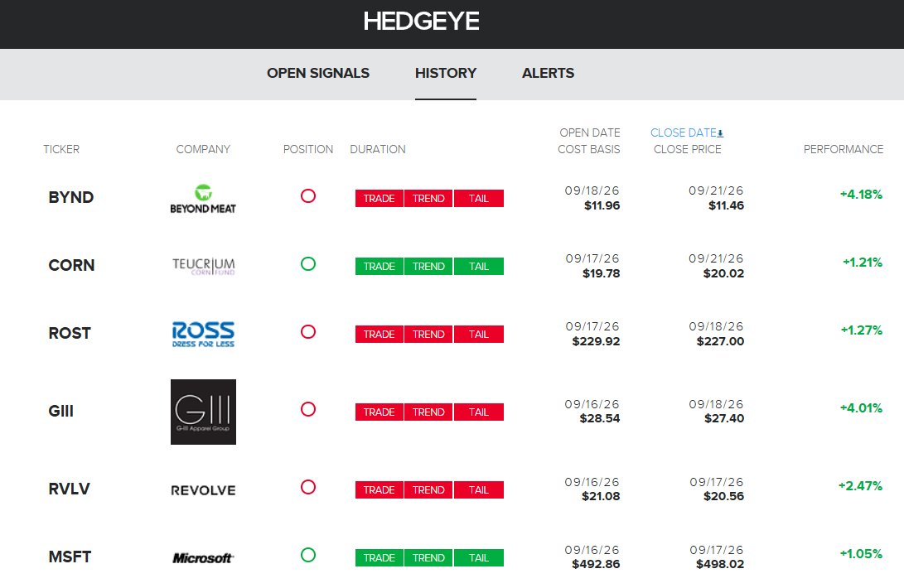Select the History tab
Image resolution: width=904 pixels, height=588 pixels.
point(446,73)
